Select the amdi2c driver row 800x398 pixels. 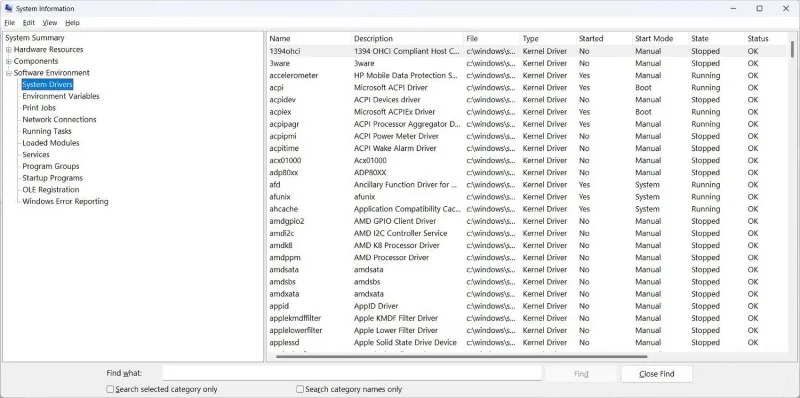click(x=527, y=234)
